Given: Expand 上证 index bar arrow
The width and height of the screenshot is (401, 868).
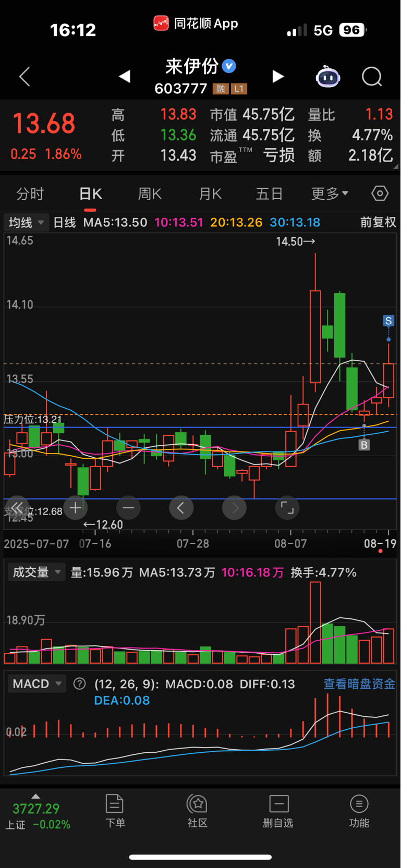Looking at the screenshot, I should click(x=35, y=796).
